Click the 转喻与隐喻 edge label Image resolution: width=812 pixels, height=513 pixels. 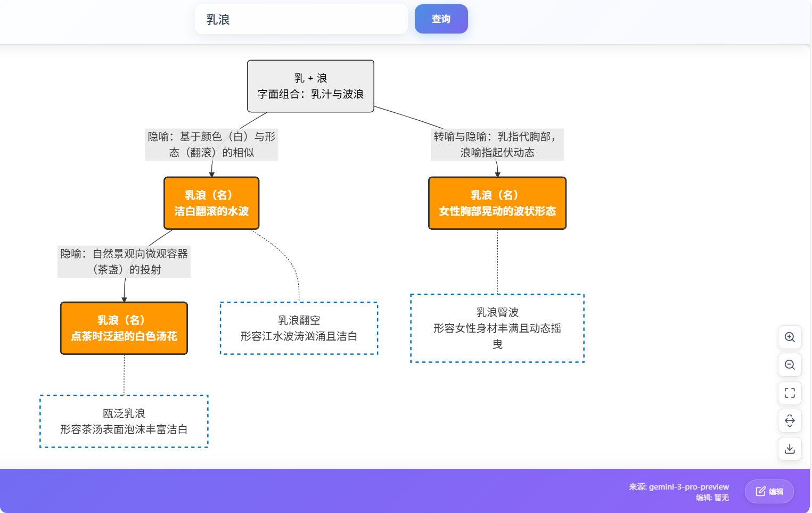[497, 145]
